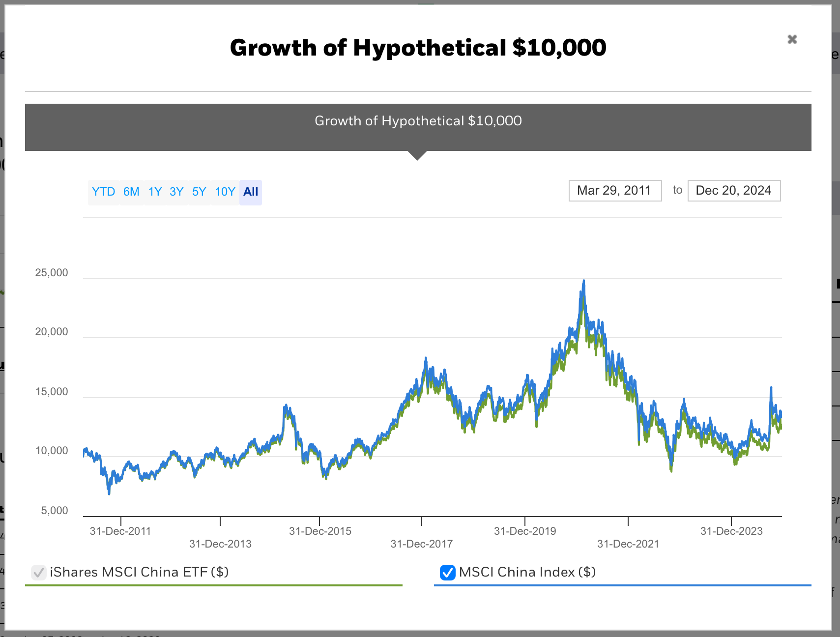The width and height of the screenshot is (840, 637).
Task: Click the 10,000 y-axis value
Action: tap(52, 451)
